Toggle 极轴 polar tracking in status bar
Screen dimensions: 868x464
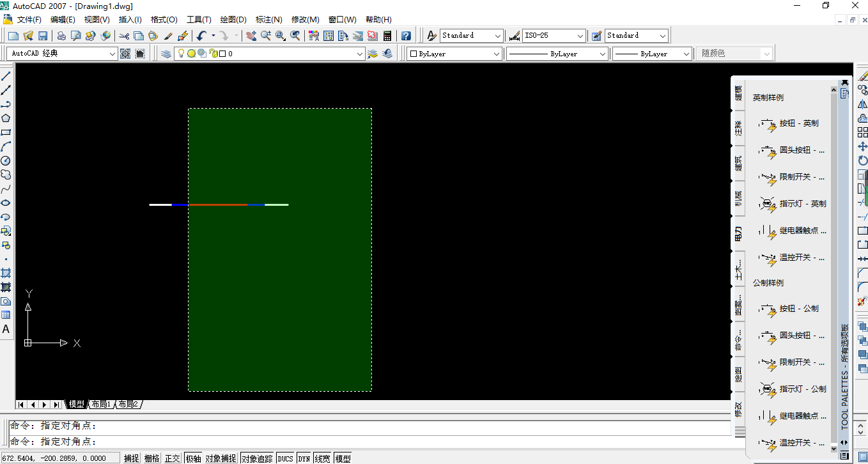pos(193,458)
